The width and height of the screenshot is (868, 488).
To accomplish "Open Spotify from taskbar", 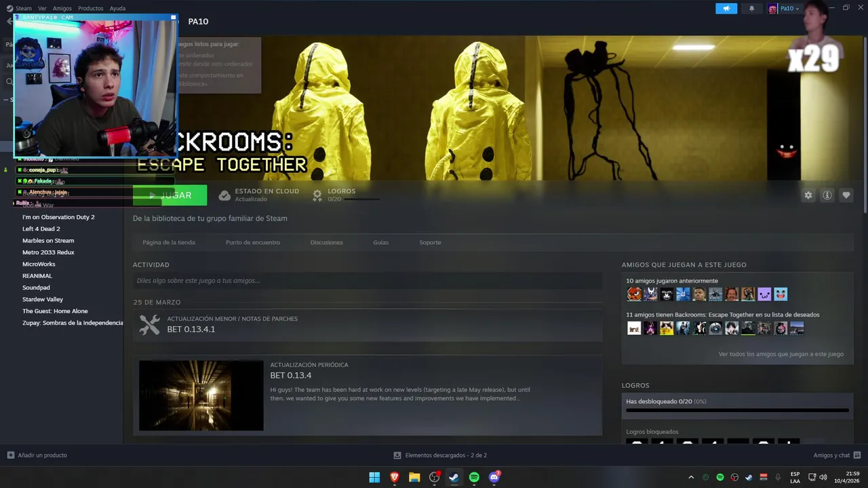I will [474, 477].
